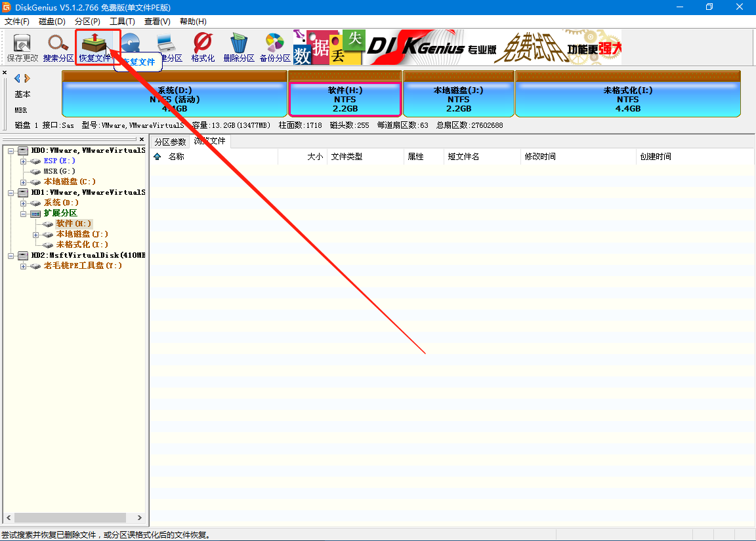Screen dimensions: 756x541
Task: Click tree panel scroll left arrow
Action: pyautogui.click(x=9, y=518)
